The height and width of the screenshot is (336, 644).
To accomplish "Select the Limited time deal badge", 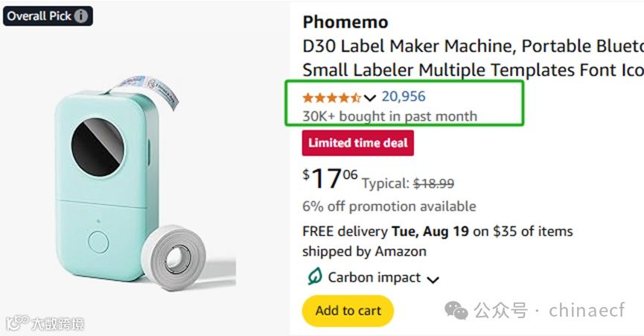I will [358, 142].
